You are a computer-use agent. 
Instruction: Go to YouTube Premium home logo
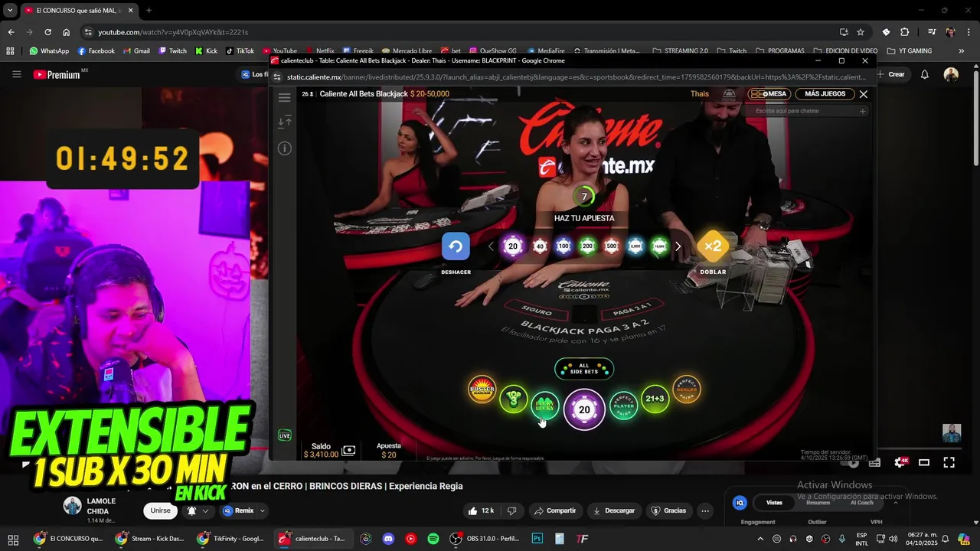pyautogui.click(x=61, y=74)
